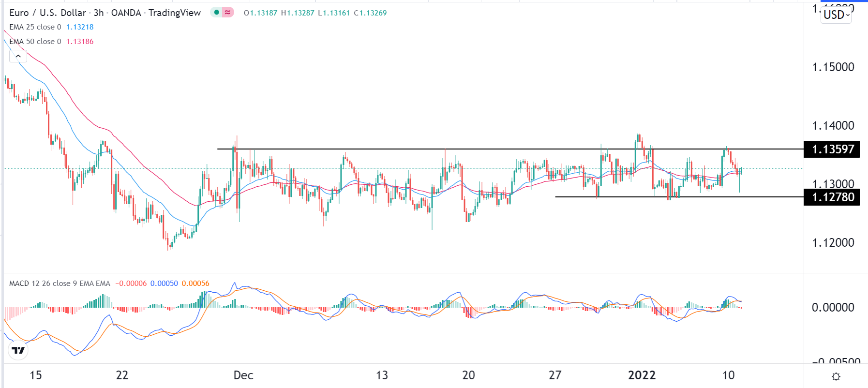Click the EMA 50 value 1.13186
This screenshot has width=868, height=388.
(x=80, y=42)
